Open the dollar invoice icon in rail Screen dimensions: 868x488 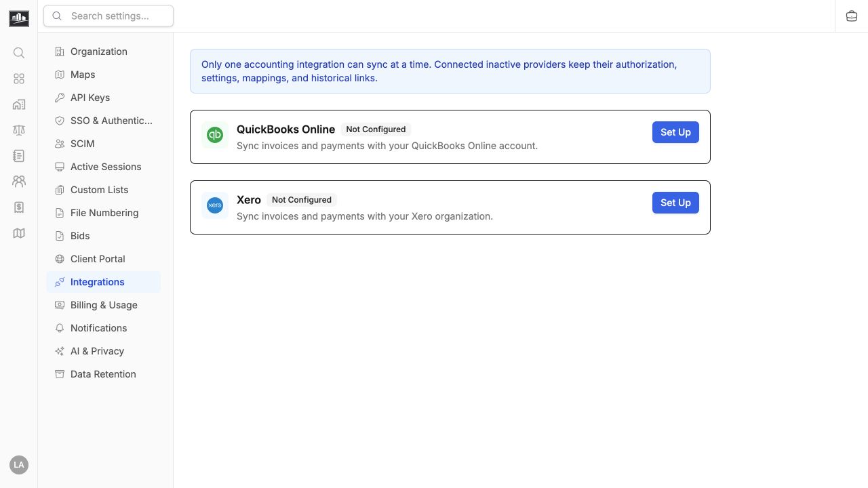click(19, 207)
